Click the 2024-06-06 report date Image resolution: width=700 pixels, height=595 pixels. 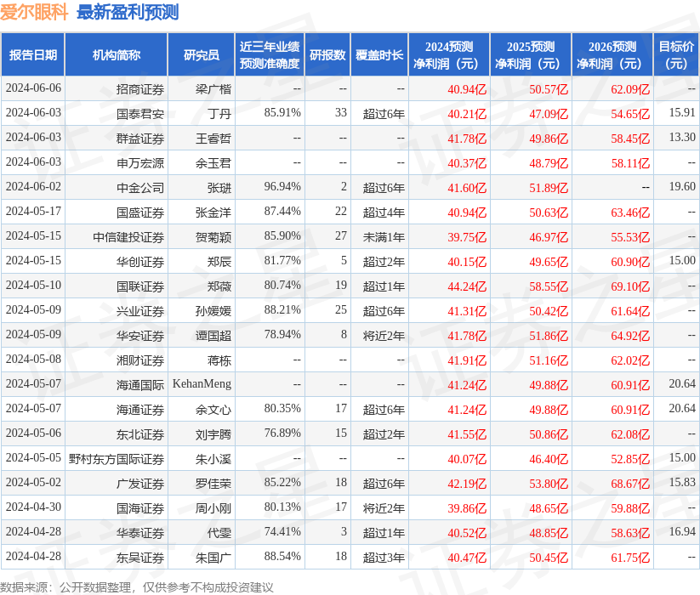pos(33,88)
